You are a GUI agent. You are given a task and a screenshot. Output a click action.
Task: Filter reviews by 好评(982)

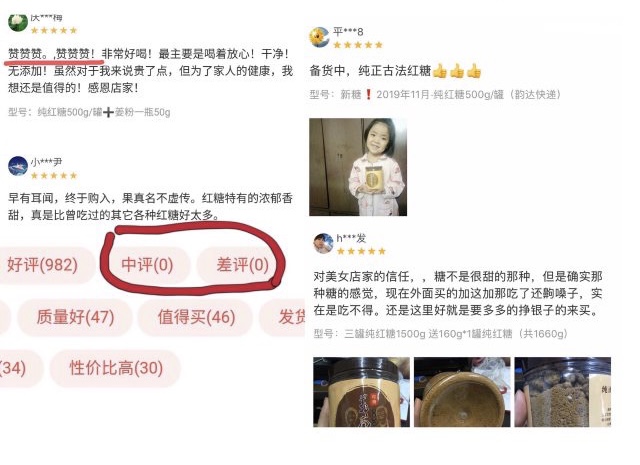click(x=42, y=265)
